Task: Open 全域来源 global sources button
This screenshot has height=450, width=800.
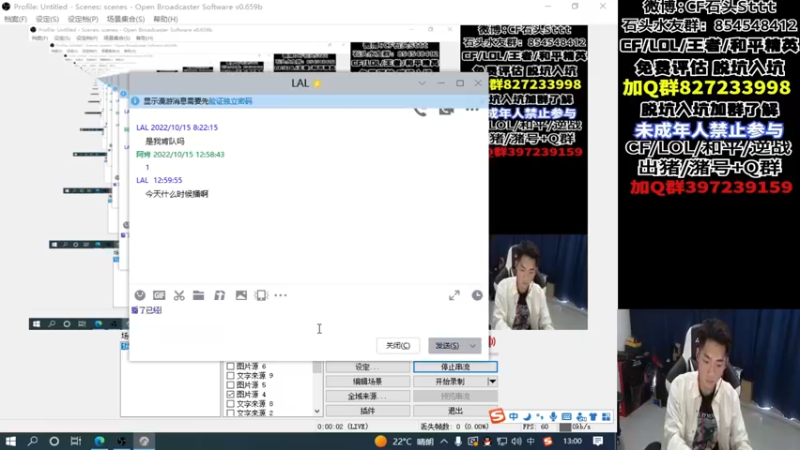Action: tap(367, 396)
